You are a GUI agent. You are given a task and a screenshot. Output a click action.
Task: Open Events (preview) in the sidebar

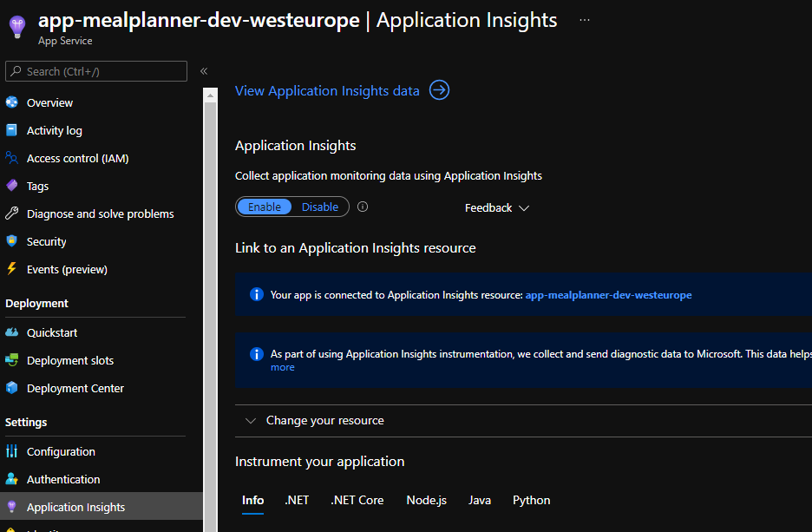point(68,269)
